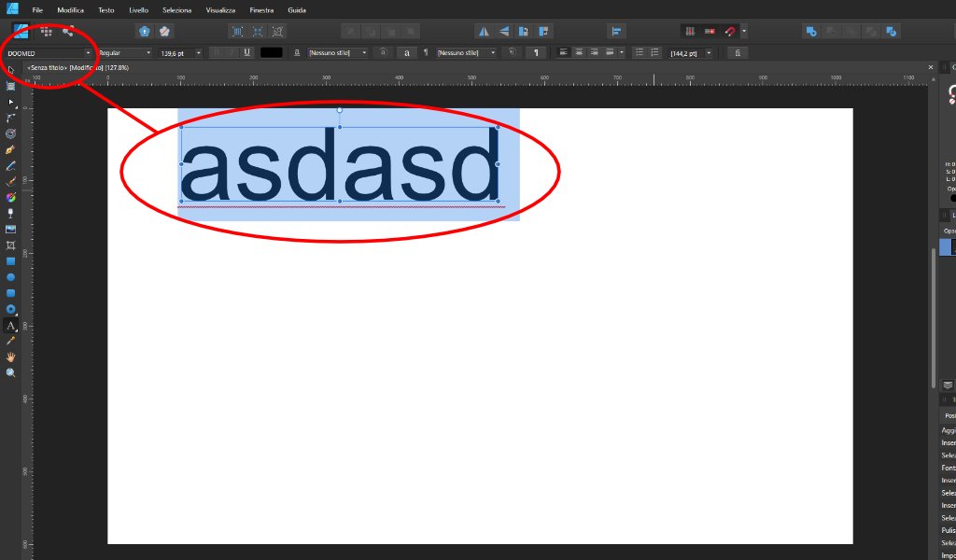The width and height of the screenshot is (956, 560).
Task: Open the Visualizza menu
Action: [220, 10]
